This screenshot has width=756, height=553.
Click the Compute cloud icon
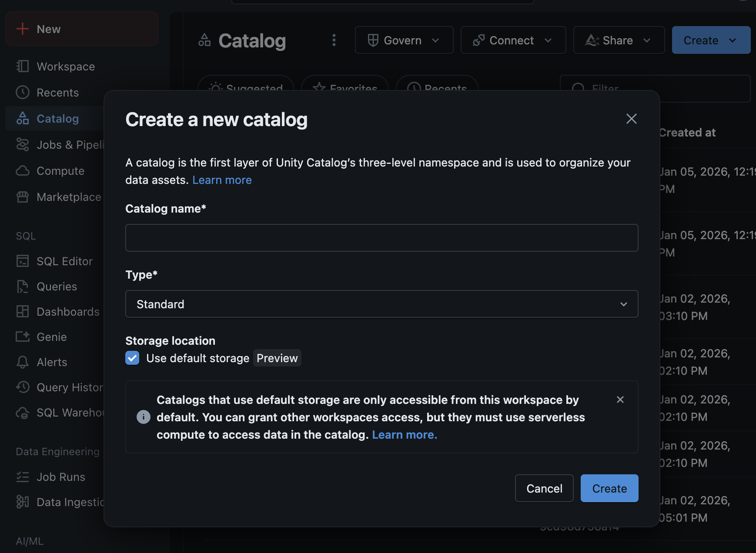23,170
